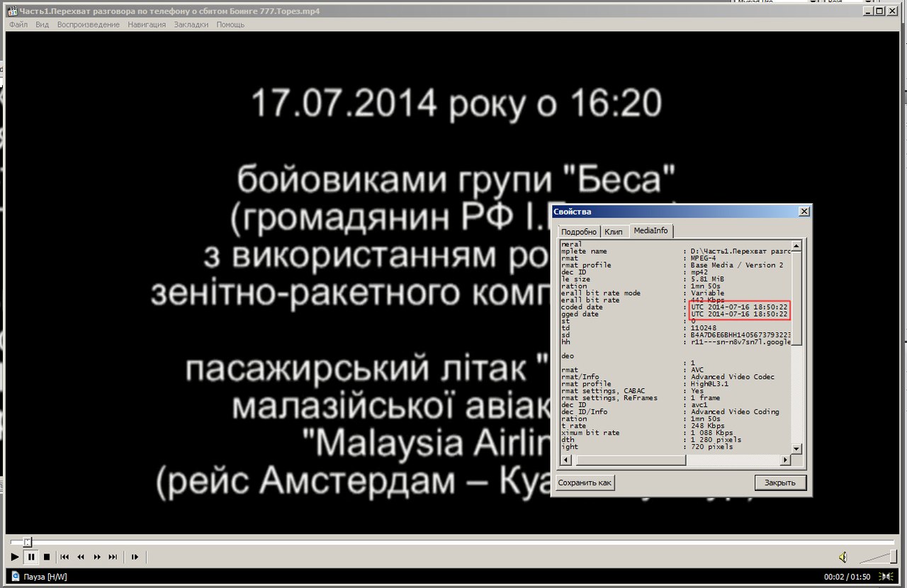Image resolution: width=907 pixels, height=588 pixels.
Task: Click the frame step button
Action: pyautogui.click(x=135, y=558)
